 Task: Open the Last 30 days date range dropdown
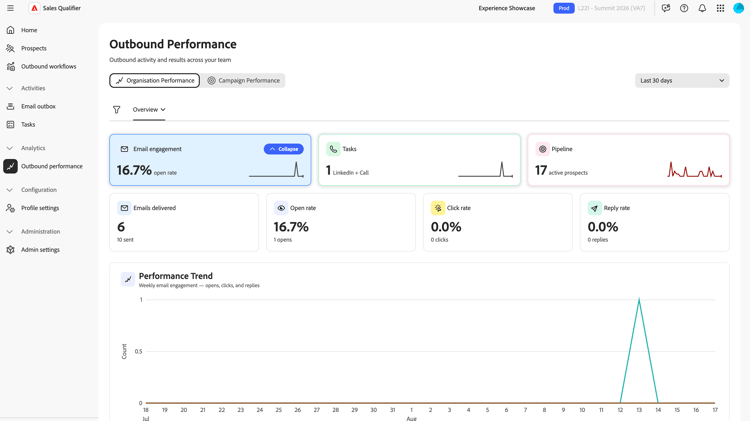pyautogui.click(x=682, y=80)
